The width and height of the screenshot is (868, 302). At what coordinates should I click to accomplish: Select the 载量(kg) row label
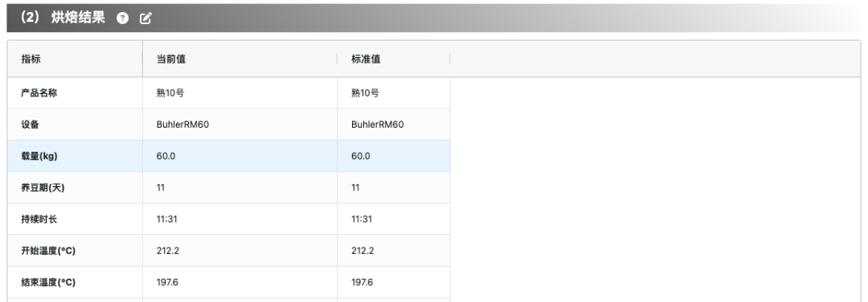pos(39,156)
